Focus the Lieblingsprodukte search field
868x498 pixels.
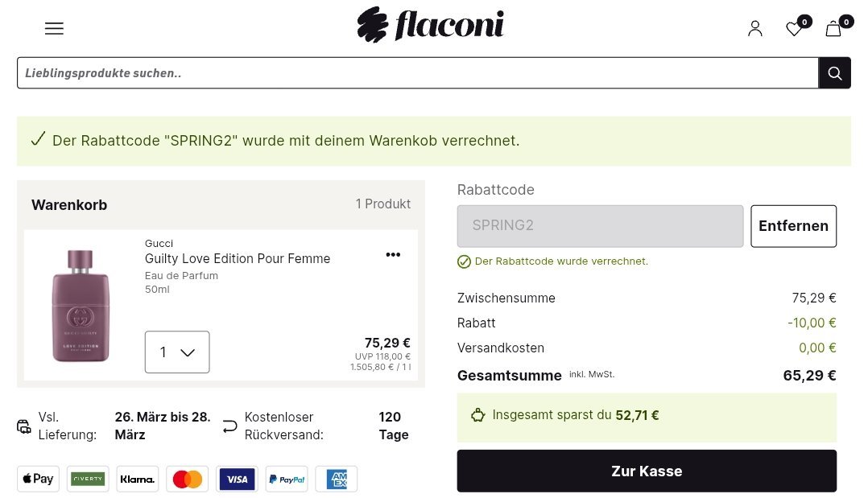click(417, 73)
